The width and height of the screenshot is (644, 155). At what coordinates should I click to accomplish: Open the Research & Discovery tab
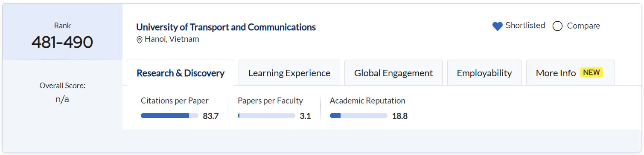click(x=181, y=73)
